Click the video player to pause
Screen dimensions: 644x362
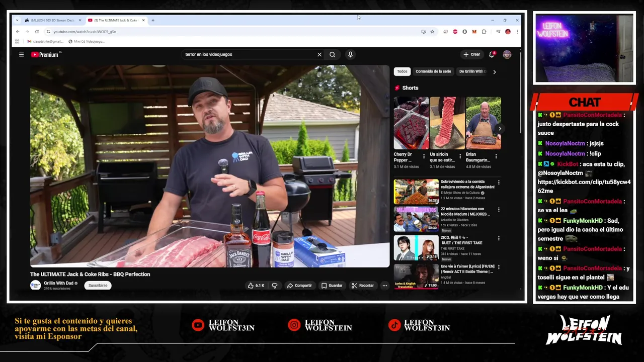210,166
